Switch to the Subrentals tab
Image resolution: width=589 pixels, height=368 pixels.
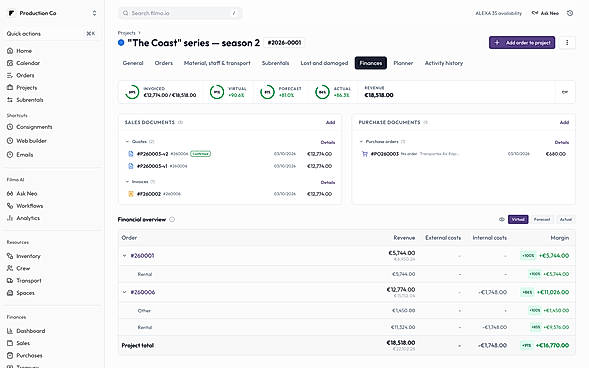(x=275, y=63)
